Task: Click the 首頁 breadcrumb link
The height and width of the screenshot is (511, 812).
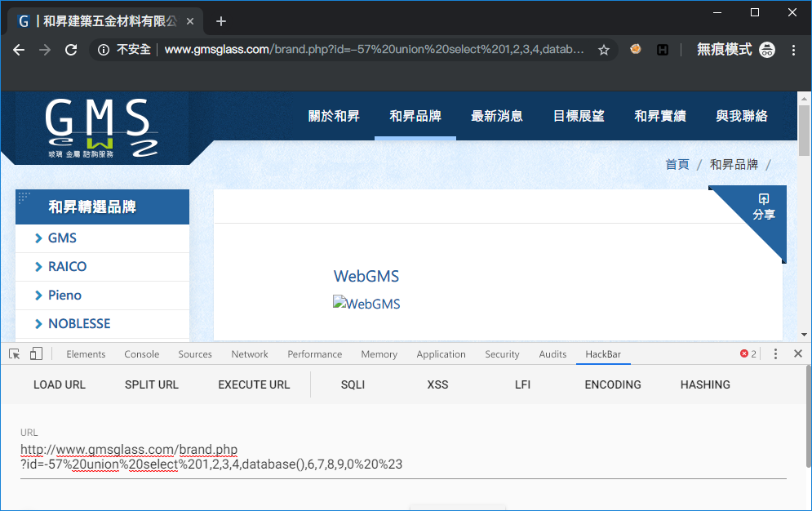Action: tap(677, 165)
